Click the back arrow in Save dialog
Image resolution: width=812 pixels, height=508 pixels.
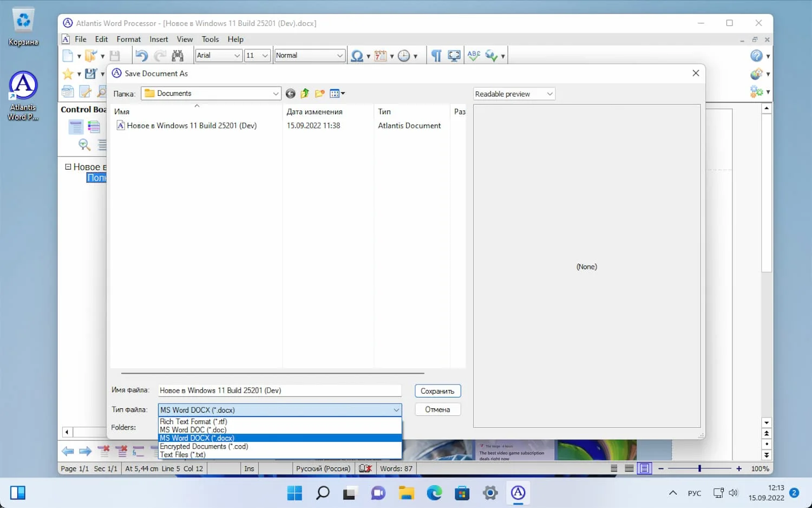(x=290, y=94)
